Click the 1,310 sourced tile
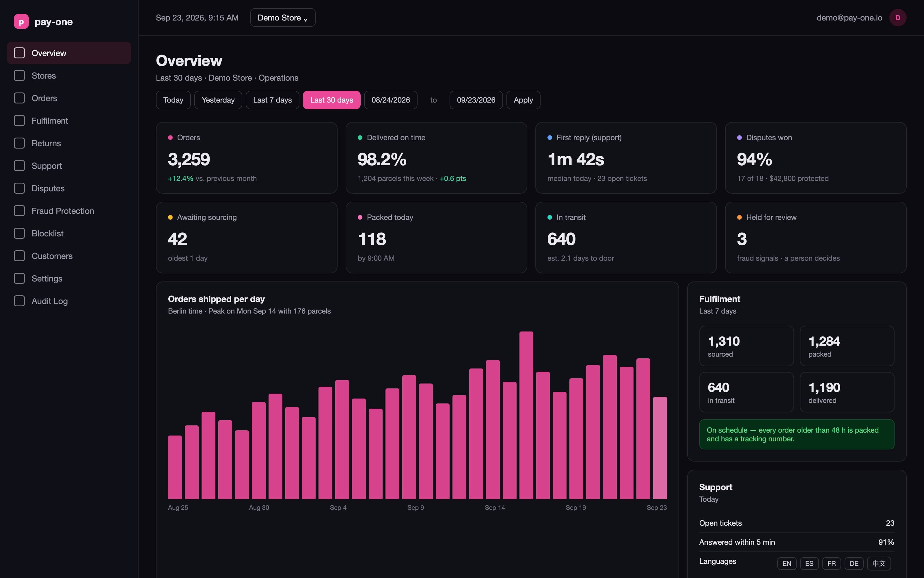This screenshot has width=924, height=578. [746, 346]
